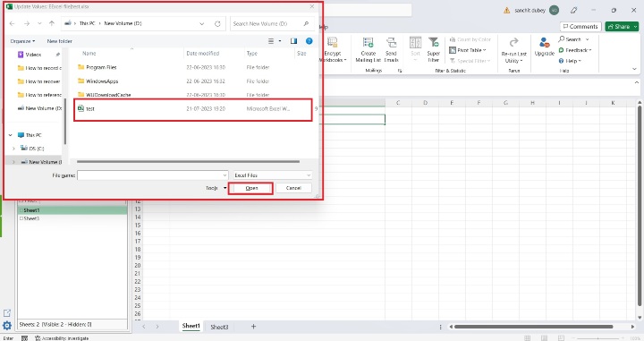Open the Organize dropdown menu

[x=22, y=41]
